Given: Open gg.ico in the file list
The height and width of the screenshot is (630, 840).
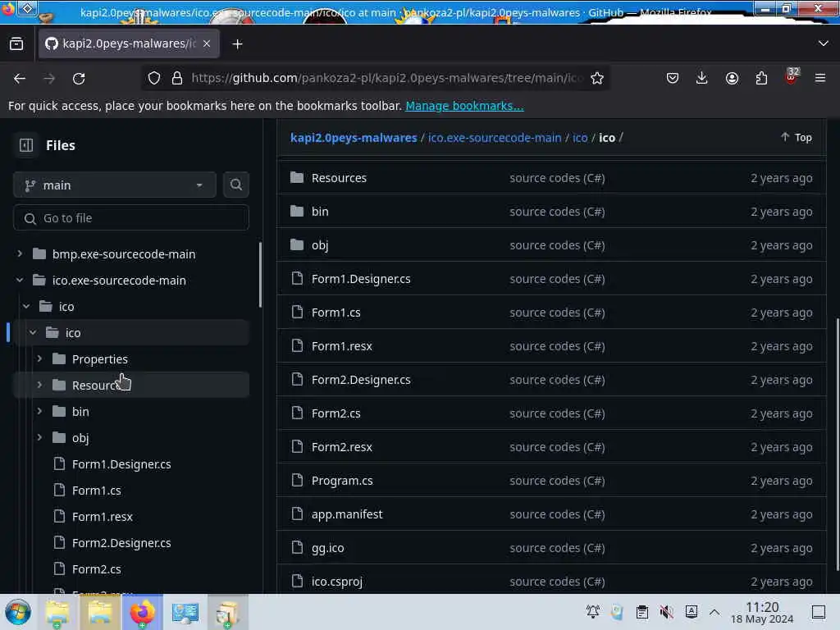Looking at the screenshot, I should 328,548.
